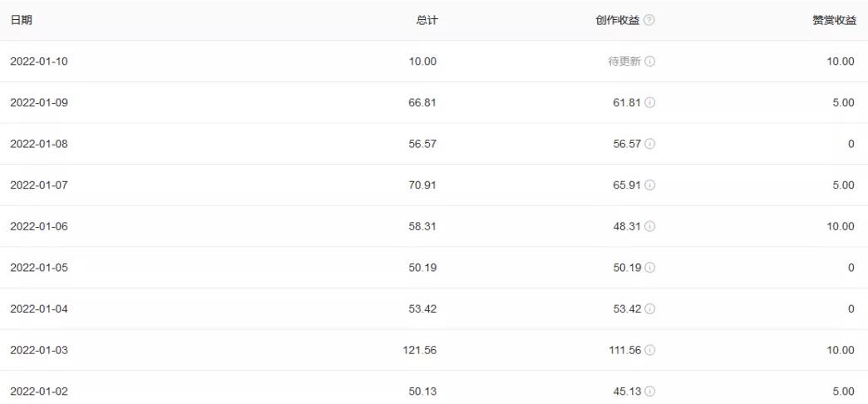Viewport: 868px width, 404px height.
Task: Click the 2022-01-07 date cell
Action: pos(38,185)
